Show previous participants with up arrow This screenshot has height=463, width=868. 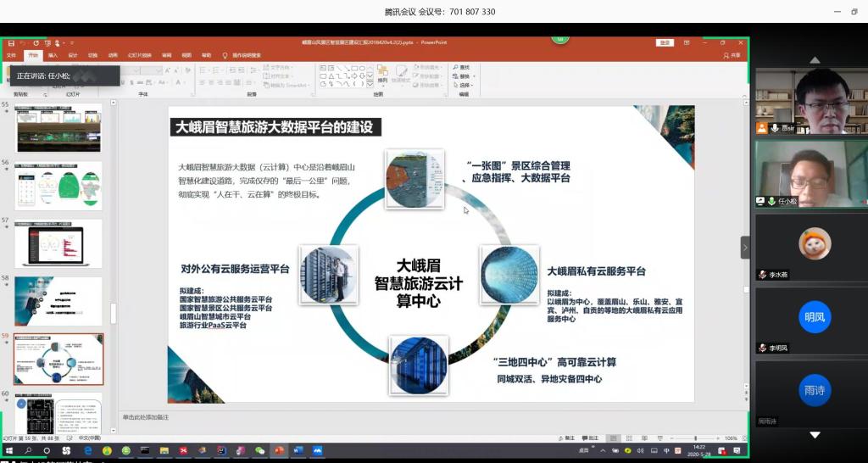click(x=815, y=60)
